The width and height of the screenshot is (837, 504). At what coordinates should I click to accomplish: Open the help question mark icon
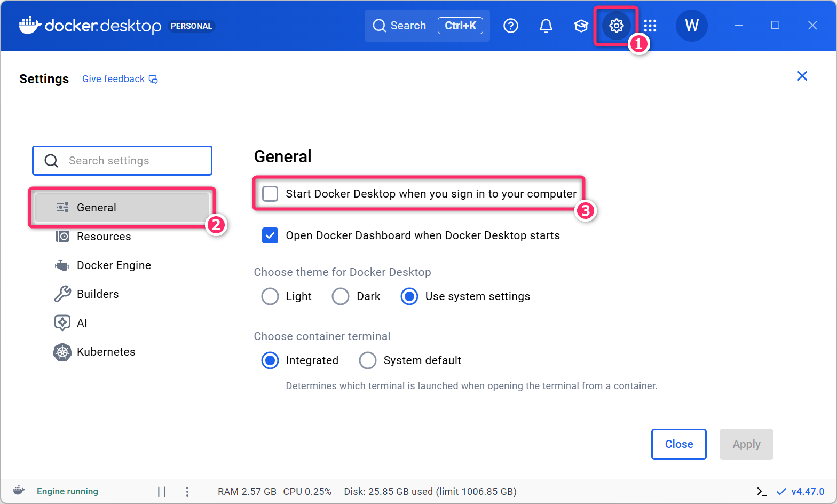[511, 26]
